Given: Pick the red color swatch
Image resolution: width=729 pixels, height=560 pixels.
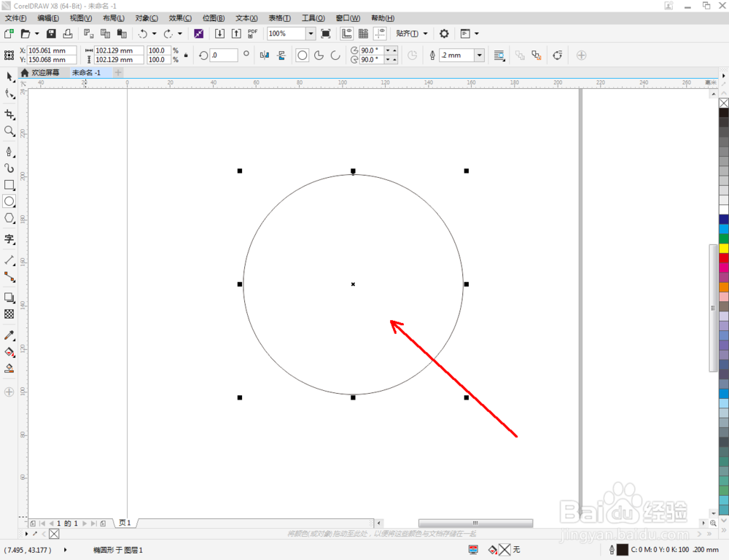Looking at the screenshot, I should [724, 258].
